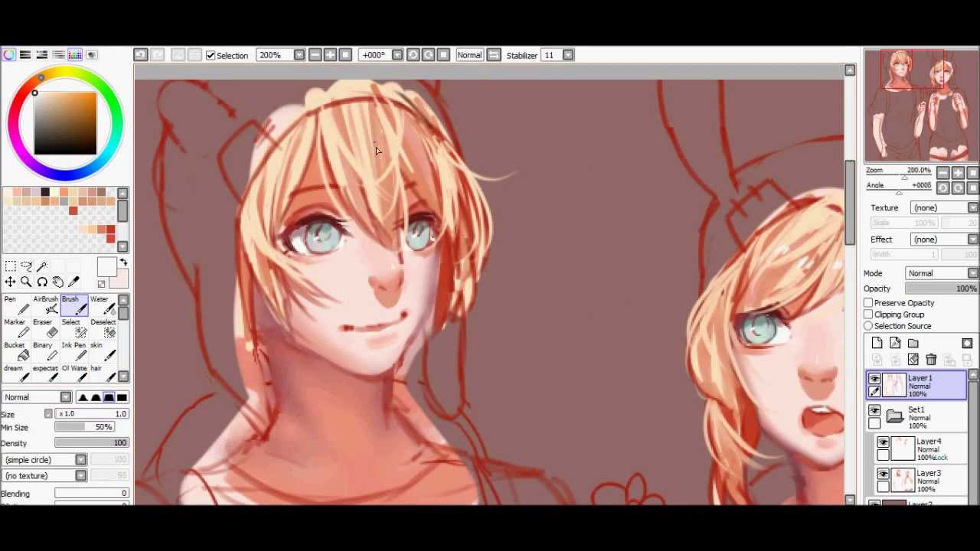The width and height of the screenshot is (980, 551).
Task: Select the Water brush tool
Action: pyautogui.click(x=103, y=306)
